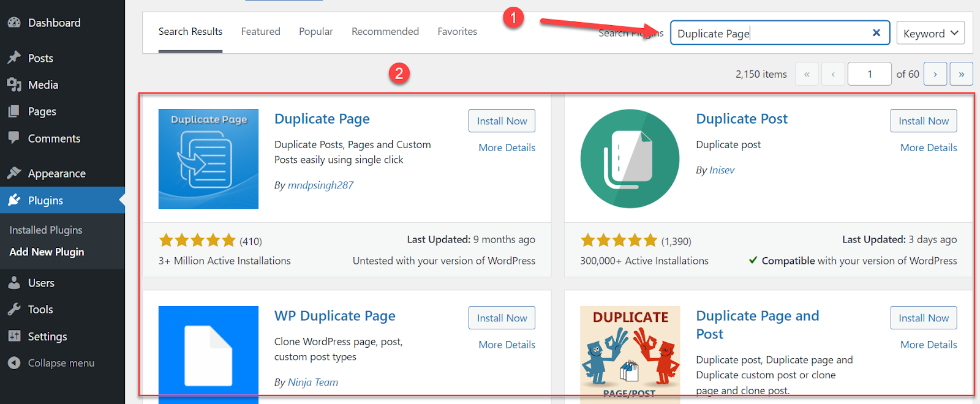The width and height of the screenshot is (980, 404).
Task: Click the Settings sliders icon
Action: (x=14, y=336)
